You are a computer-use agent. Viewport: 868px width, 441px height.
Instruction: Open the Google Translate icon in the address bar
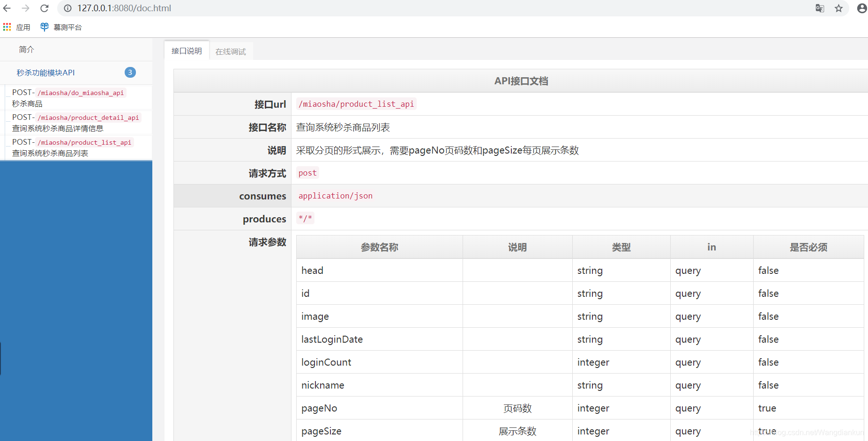pyautogui.click(x=820, y=8)
